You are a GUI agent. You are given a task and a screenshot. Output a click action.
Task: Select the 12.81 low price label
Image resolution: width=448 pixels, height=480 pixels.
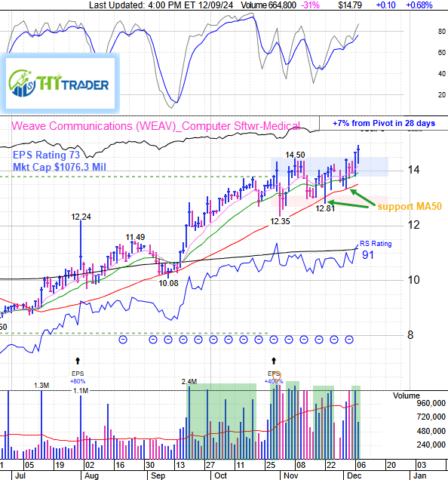pos(325,208)
